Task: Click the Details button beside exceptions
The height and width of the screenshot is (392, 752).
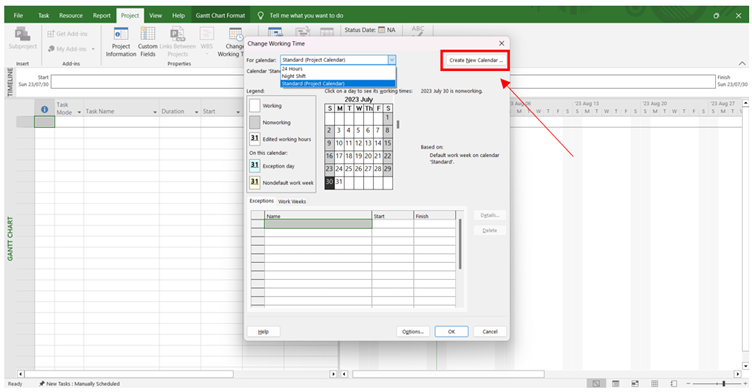Action: coord(490,215)
